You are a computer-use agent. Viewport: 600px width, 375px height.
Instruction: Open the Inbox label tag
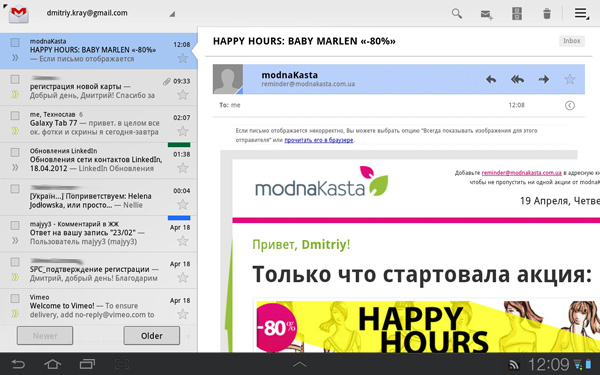tap(572, 41)
